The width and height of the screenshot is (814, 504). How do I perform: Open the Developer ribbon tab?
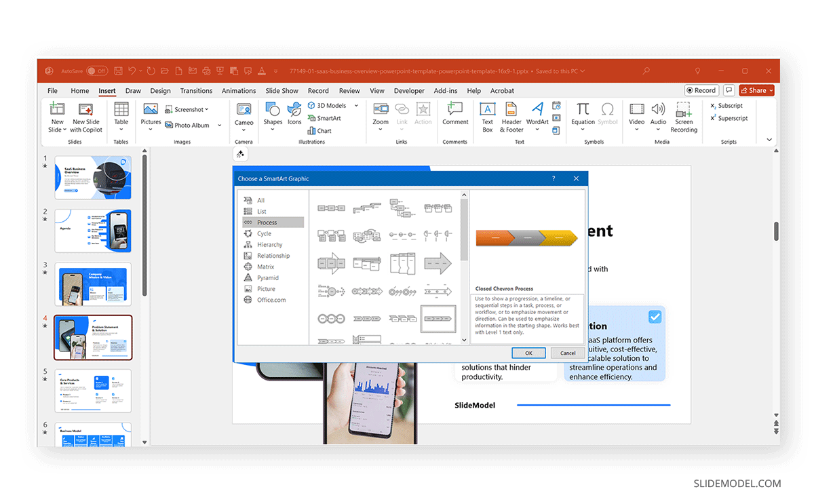coord(408,90)
